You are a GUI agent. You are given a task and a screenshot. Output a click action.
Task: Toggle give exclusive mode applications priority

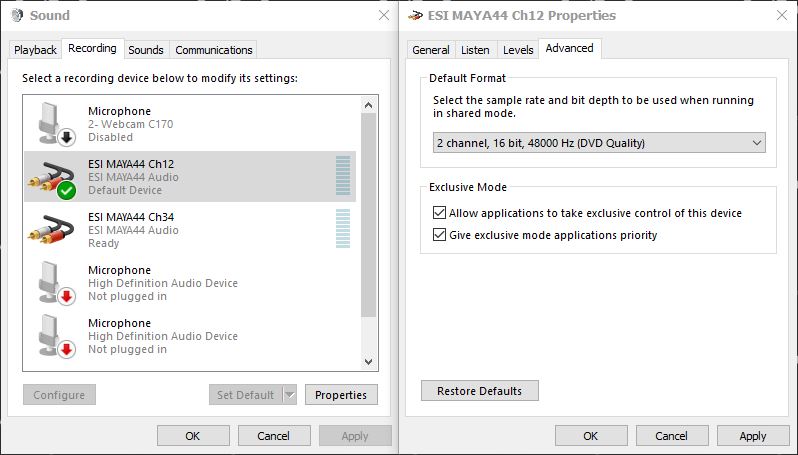(x=440, y=235)
